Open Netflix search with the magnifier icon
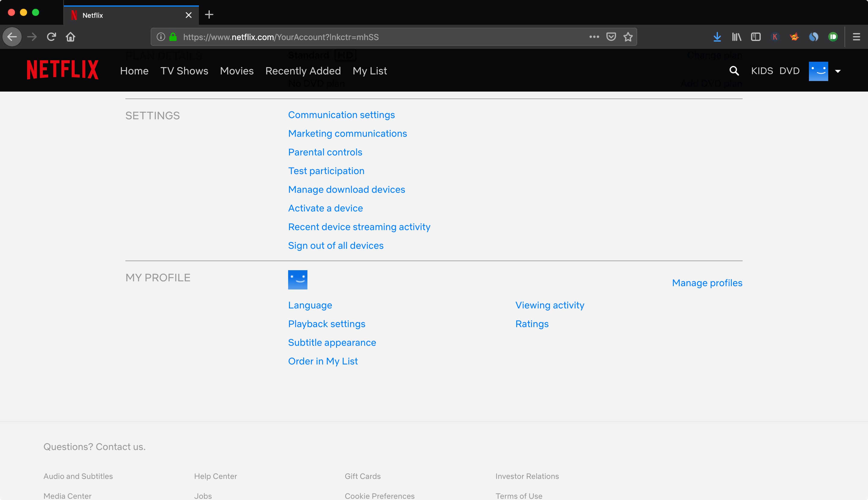The height and width of the screenshot is (500, 868). tap(734, 71)
